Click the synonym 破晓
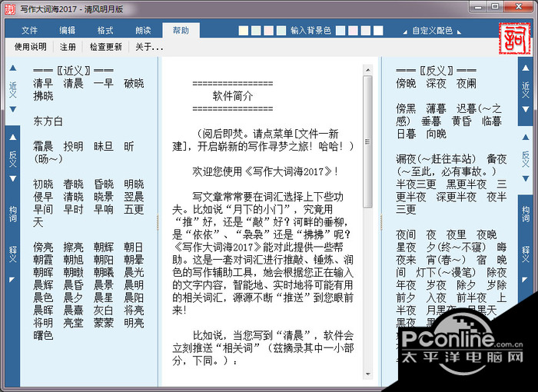 (x=134, y=84)
